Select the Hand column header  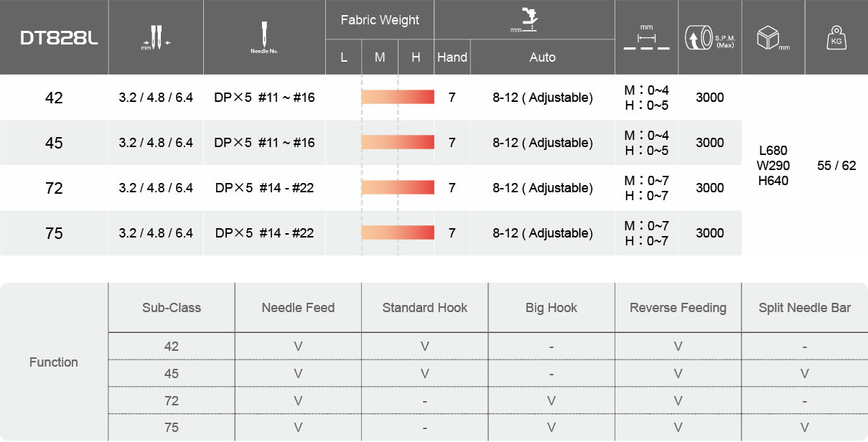click(452, 57)
